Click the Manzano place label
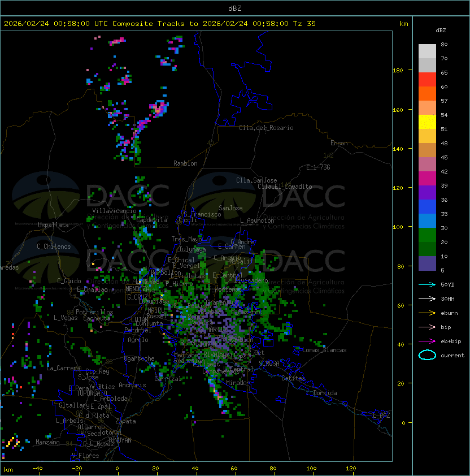 tap(47, 442)
